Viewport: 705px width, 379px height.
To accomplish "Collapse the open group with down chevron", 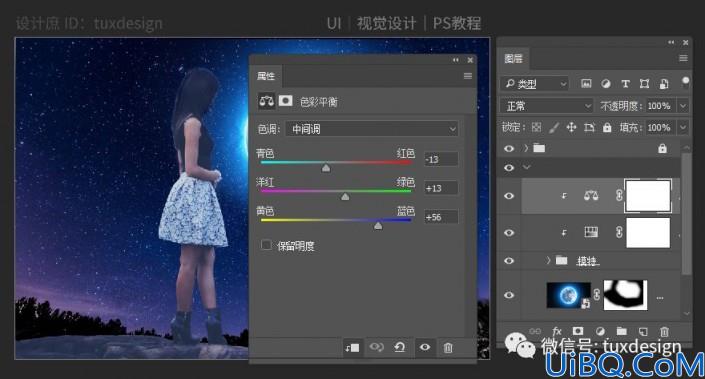I will point(527,168).
